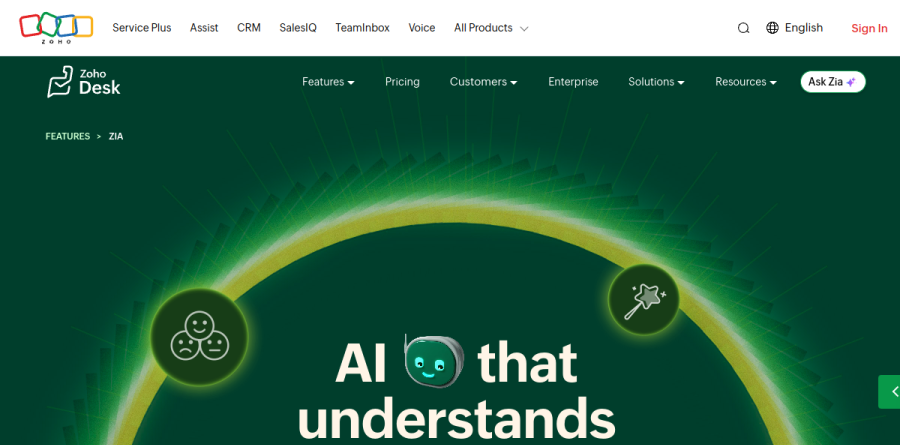This screenshot has height=445, width=900.
Task: Open the Voice product link
Action: pos(422,28)
